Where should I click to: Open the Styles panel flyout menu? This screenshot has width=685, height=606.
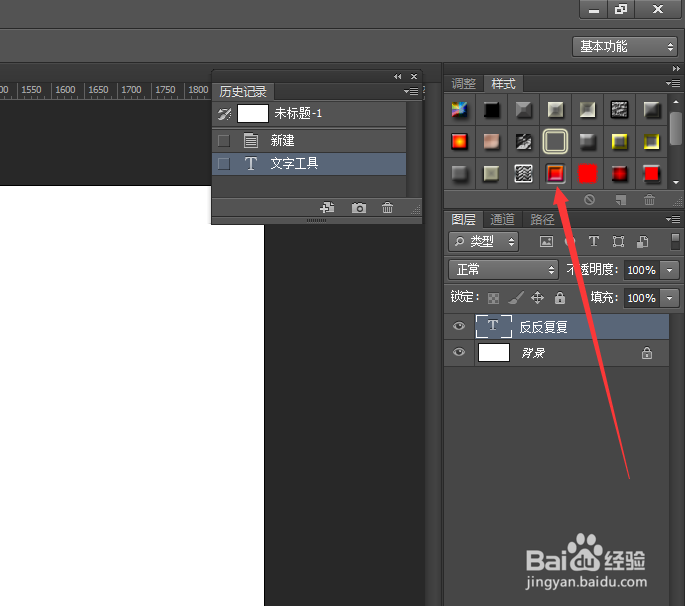click(x=673, y=83)
